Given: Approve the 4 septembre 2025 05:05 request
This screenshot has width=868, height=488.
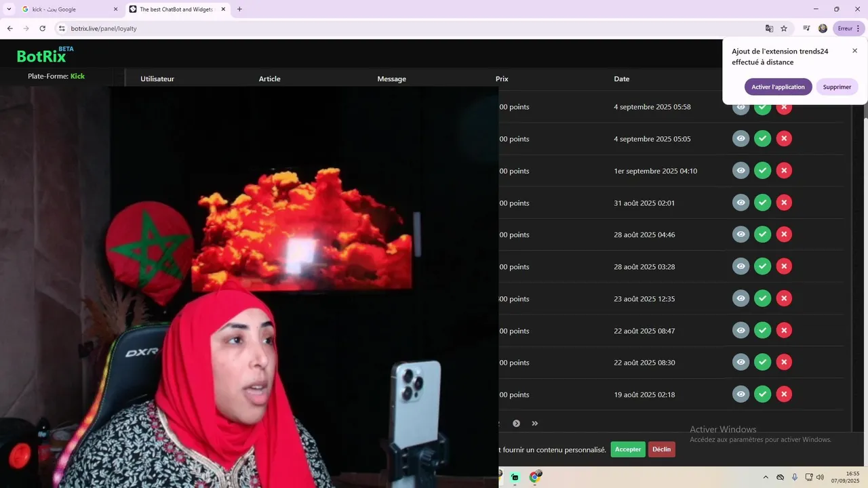Looking at the screenshot, I should pos(762,138).
